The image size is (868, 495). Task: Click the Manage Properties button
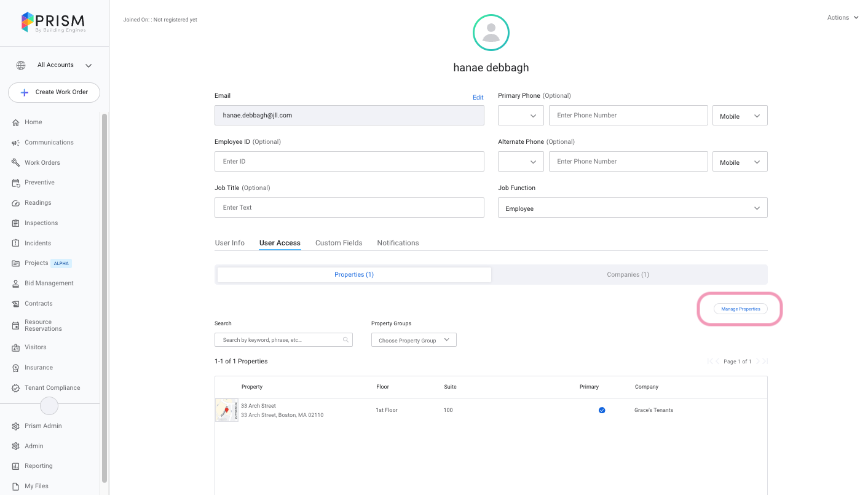pyautogui.click(x=740, y=309)
